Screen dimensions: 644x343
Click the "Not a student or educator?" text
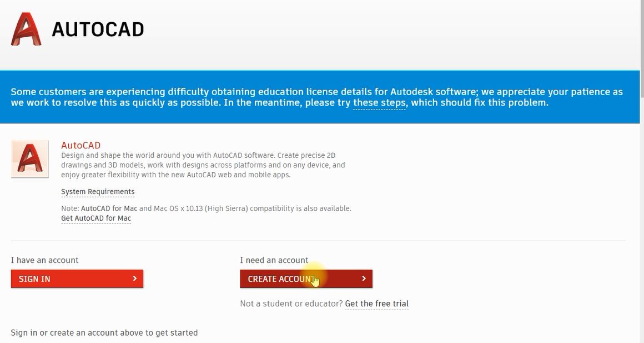click(x=291, y=304)
